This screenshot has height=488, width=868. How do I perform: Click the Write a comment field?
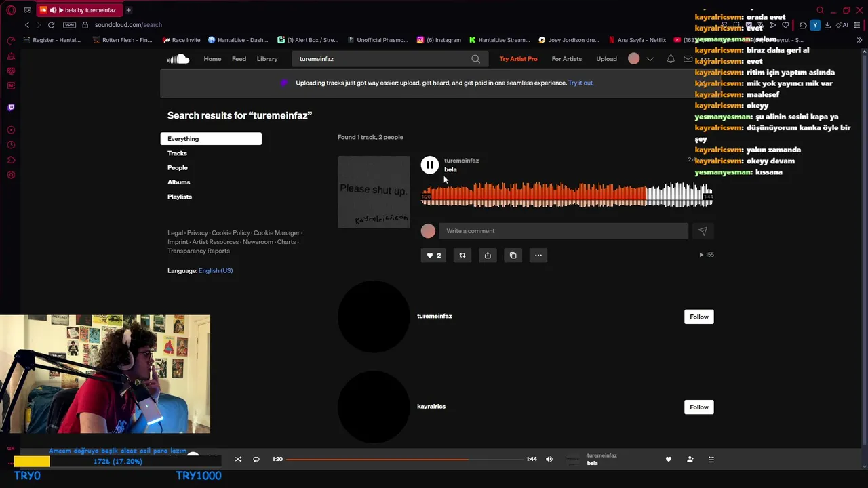[564, 231]
